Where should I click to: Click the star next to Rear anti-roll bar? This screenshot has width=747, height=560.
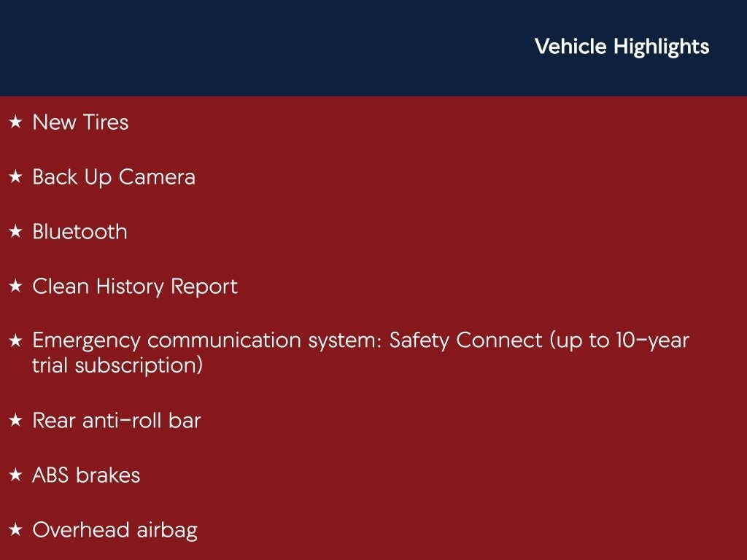pos(15,421)
